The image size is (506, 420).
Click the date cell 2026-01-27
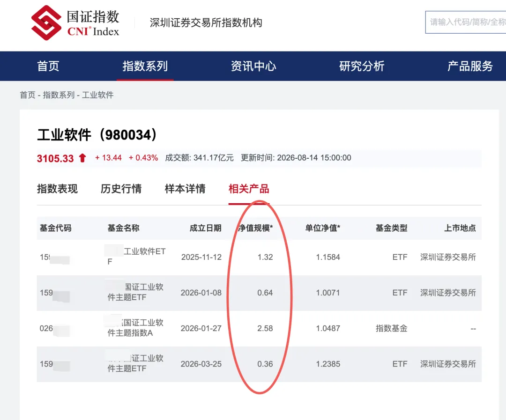(201, 328)
